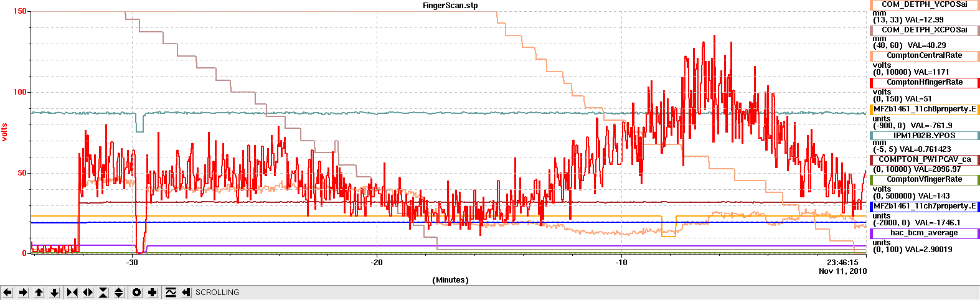The width and height of the screenshot is (980, 300).
Task: Click the horizontal zoom-out diamond icon
Action: (88, 293)
